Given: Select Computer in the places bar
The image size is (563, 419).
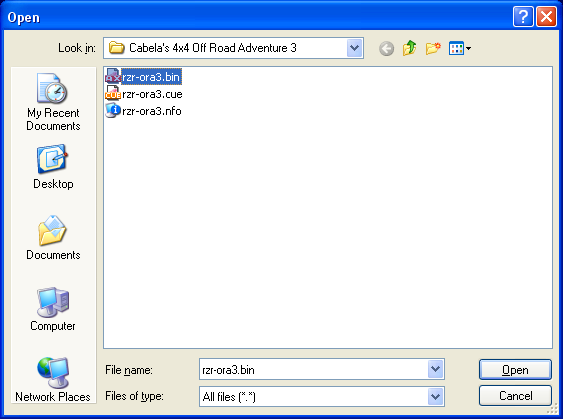Looking at the screenshot, I should (53, 309).
